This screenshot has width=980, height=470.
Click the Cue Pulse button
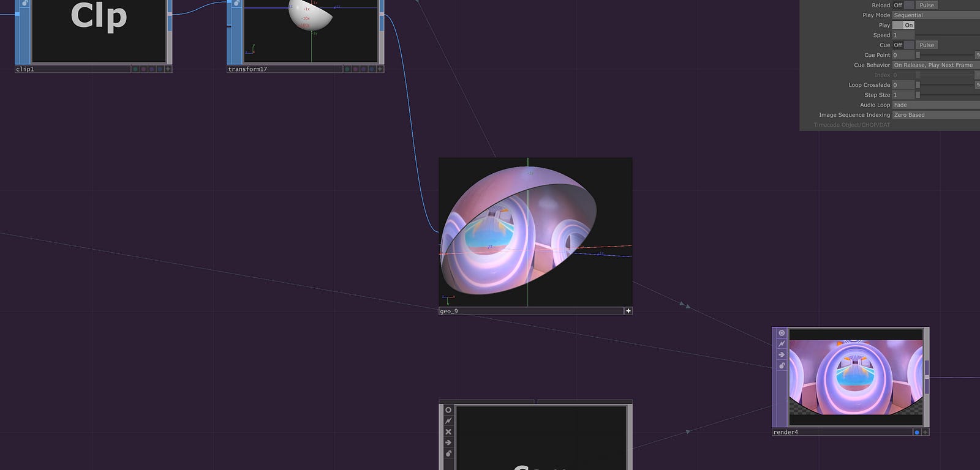tap(927, 45)
